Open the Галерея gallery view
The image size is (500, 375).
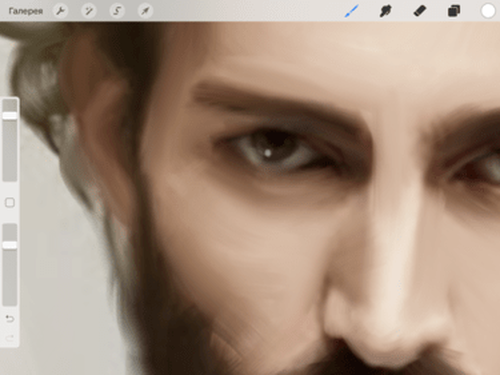[x=26, y=11]
